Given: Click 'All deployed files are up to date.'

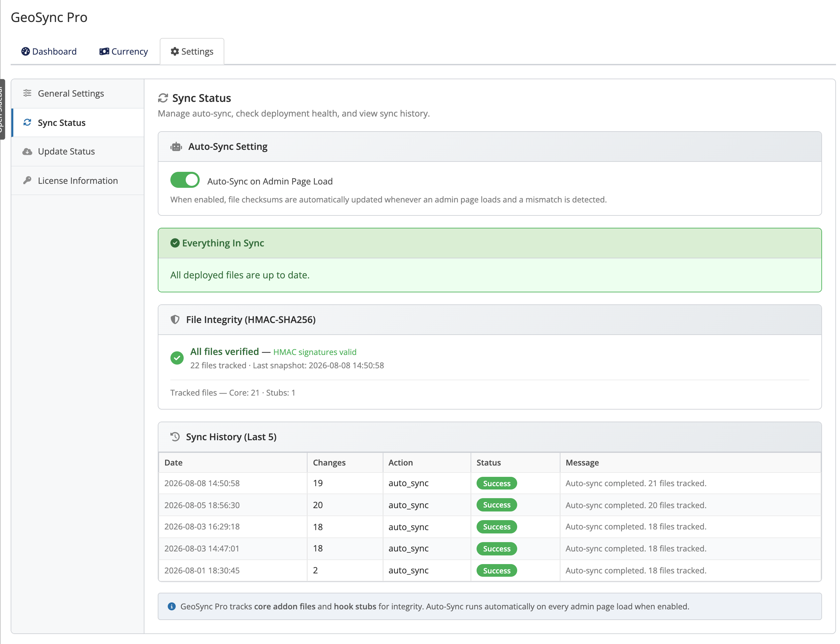Looking at the screenshot, I should (240, 275).
